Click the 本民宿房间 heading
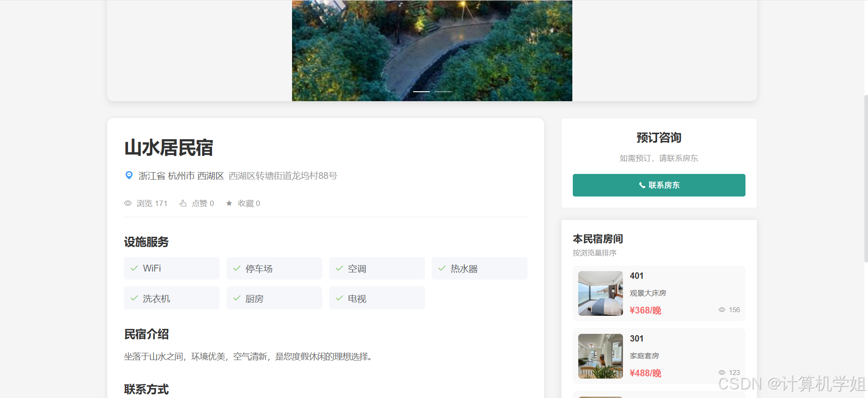Image resolution: width=868 pixels, height=398 pixels. (598, 239)
